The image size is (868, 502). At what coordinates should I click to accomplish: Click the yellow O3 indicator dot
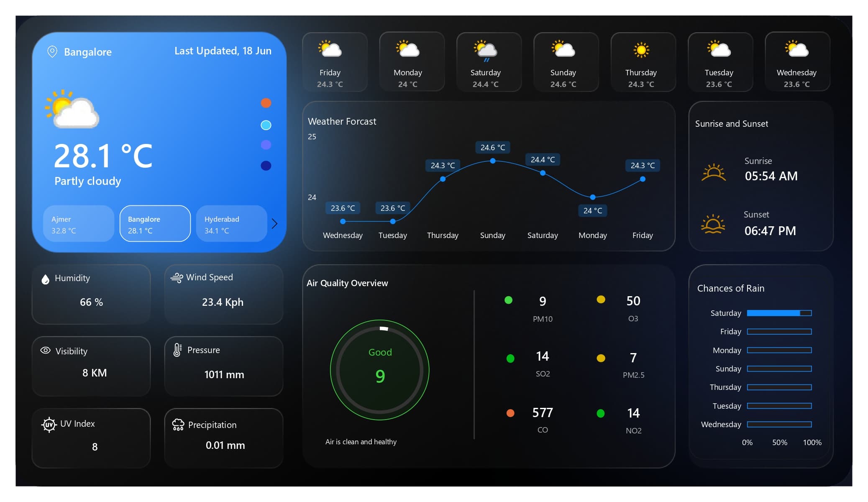[601, 300]
